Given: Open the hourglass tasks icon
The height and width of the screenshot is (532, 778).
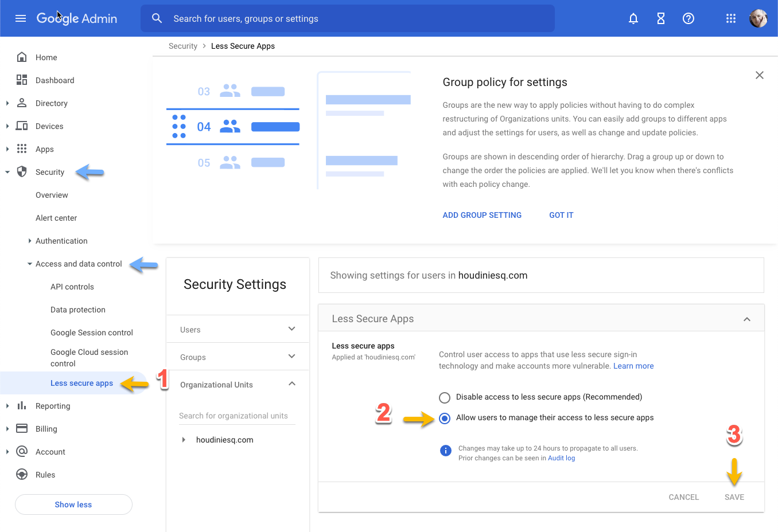Looking at the screenshot, I should pos(661,18).
